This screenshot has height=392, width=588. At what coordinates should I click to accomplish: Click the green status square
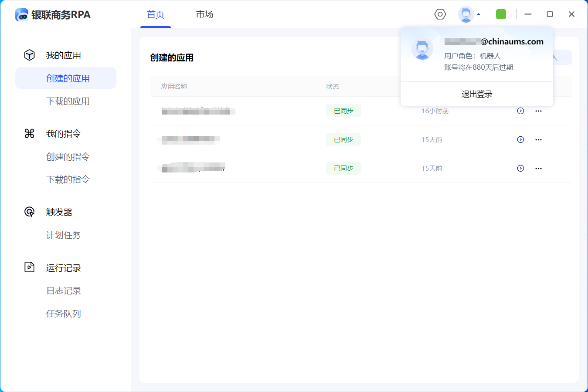501,14
